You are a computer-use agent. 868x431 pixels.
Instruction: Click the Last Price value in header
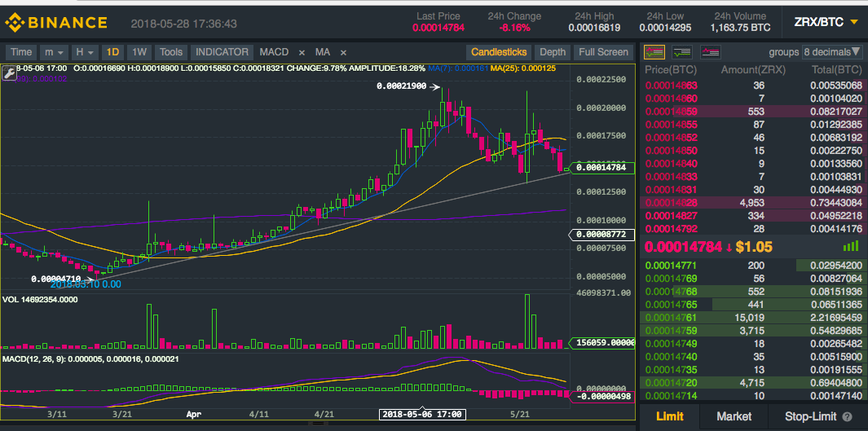click(x=438, y=28)
